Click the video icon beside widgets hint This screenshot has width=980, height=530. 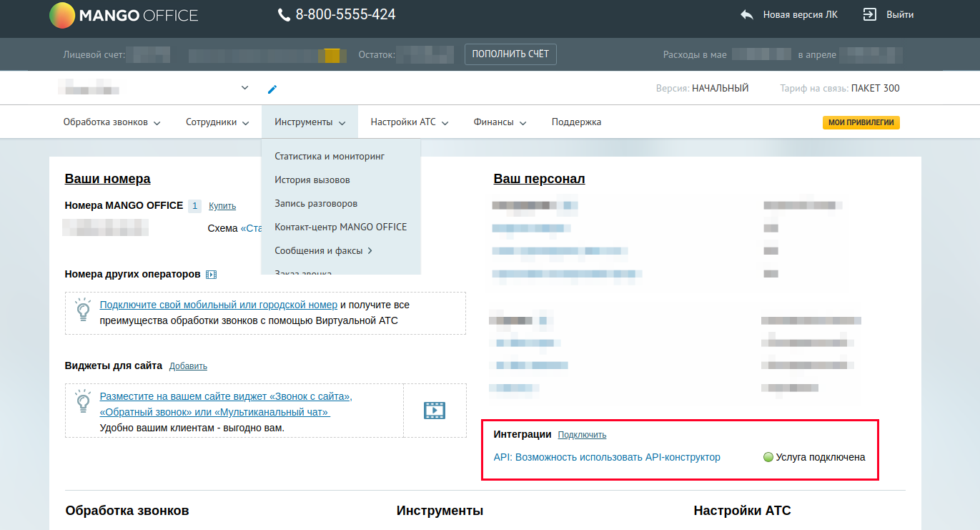tap(435, 410)
